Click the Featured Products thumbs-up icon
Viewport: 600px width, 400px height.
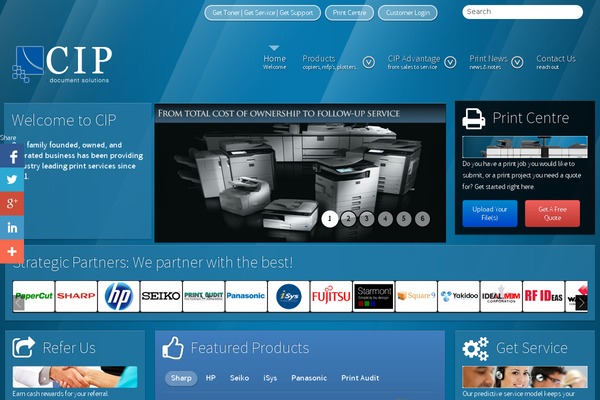pyautogui.click(x=173, y=348)
